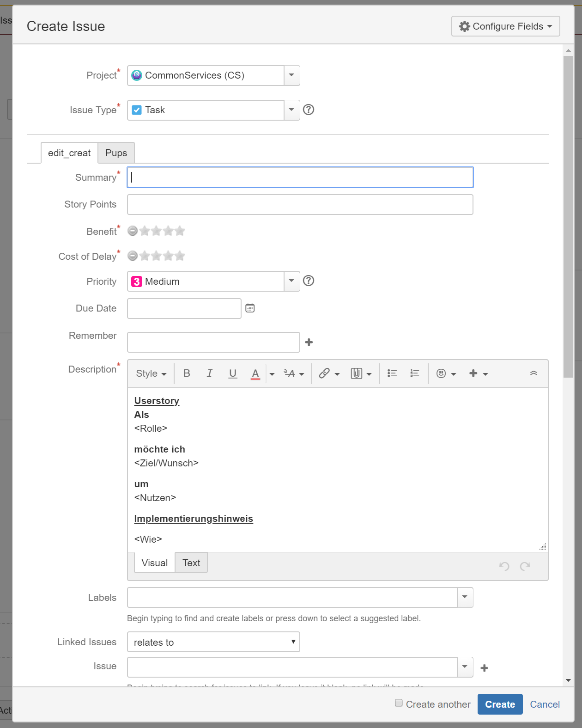Clear the Cost of Delay rating

coord(133,256)
